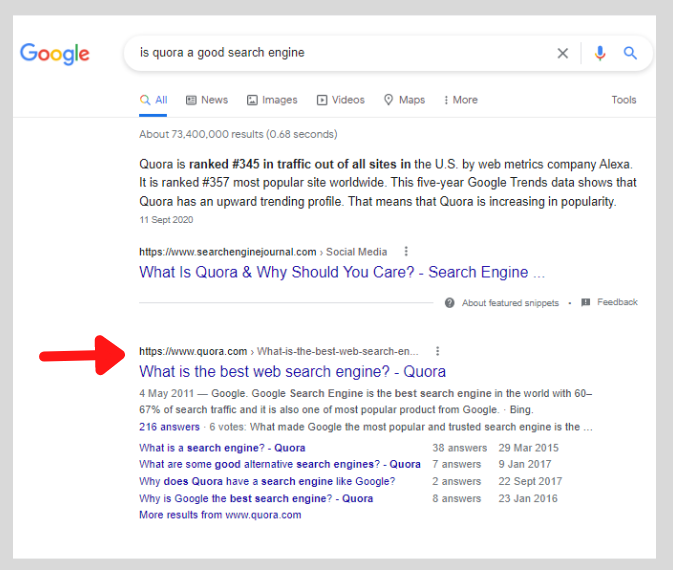Click the '29 Mar 2015' date

click(528, 448)
